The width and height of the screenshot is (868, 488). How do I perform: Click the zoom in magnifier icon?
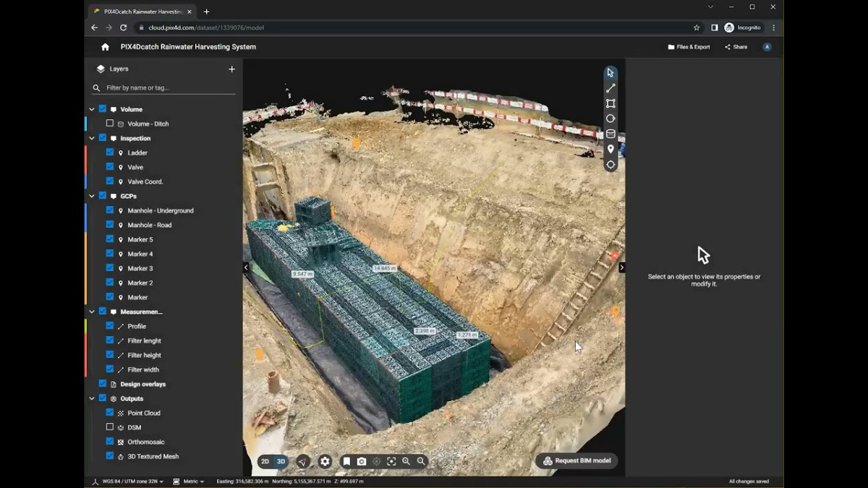pyautogui.click(x=407, y=461)
